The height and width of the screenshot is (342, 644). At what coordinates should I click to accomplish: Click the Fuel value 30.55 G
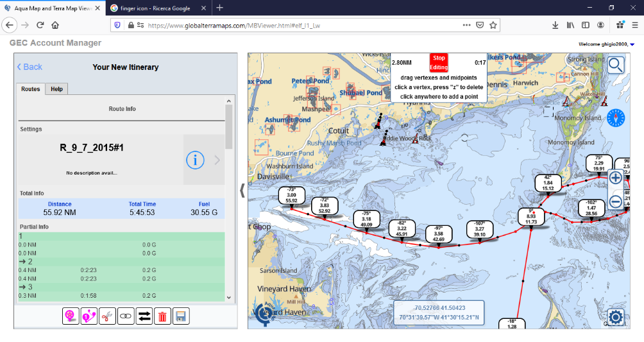204,212
